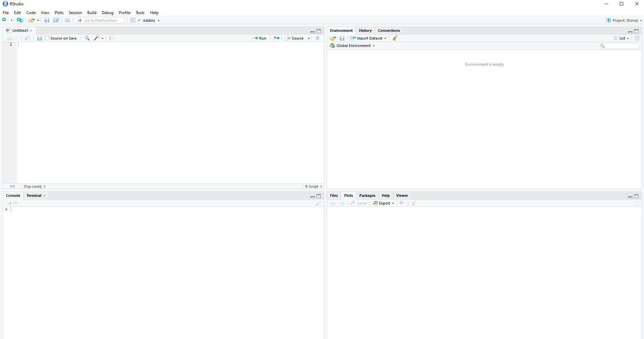This screenshot has height=339, width=644.
Task: Expand the recent files dropdown arrow
Action: point(38,20)
